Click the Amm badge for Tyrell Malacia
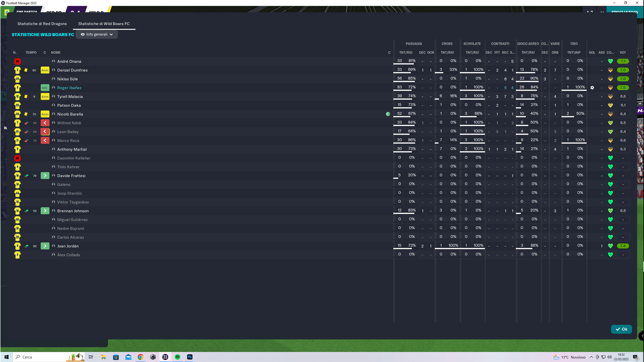 click(45, 97)
